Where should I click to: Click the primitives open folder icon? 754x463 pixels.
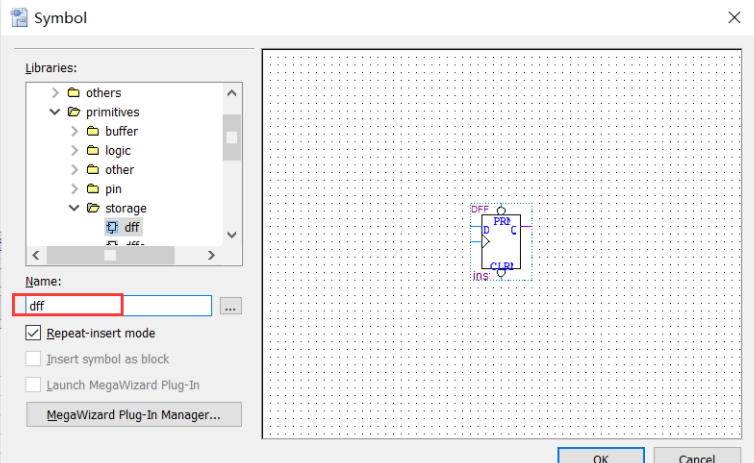pos(74,112)
